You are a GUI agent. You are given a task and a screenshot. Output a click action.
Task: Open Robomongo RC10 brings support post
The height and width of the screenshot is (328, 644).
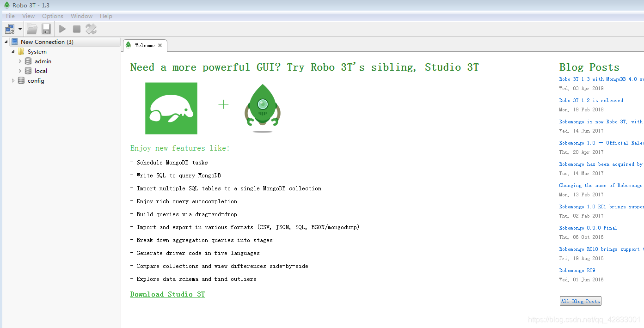(601, 249)
